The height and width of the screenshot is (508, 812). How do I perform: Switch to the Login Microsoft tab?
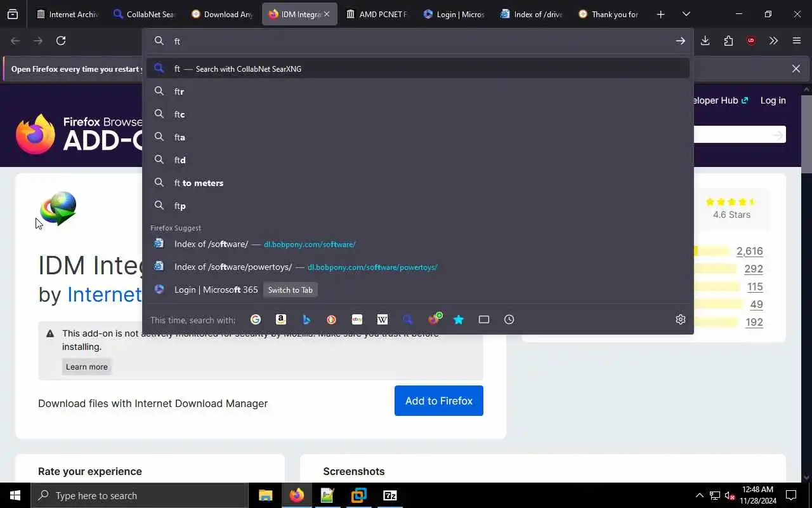pyautogui.click(x=455, y=14)
